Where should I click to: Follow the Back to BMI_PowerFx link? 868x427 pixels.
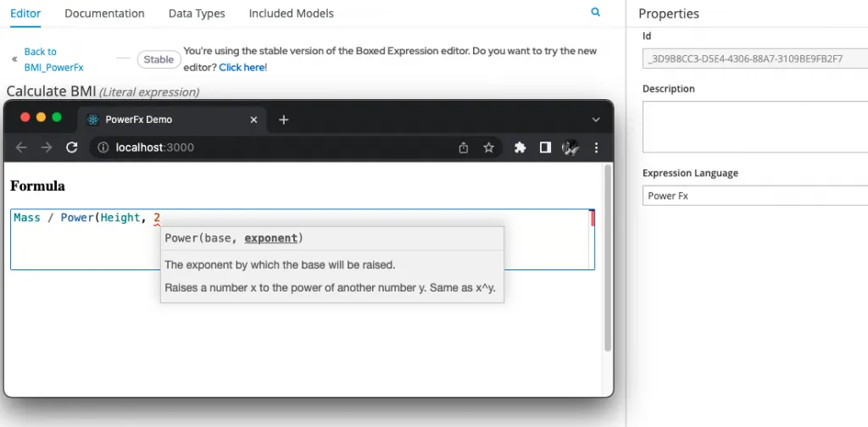53,60
